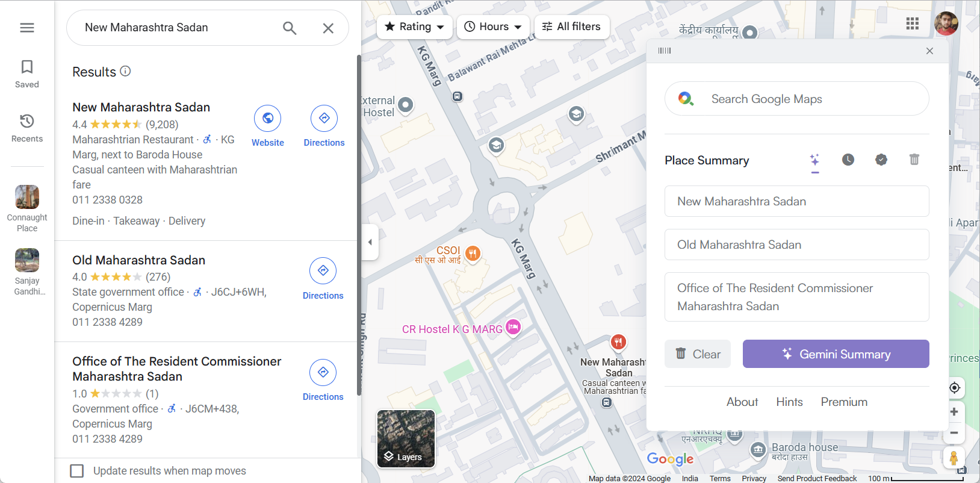Open the Premium tab in extension
Screen dimensions: 980x483
tap(844, 402)
